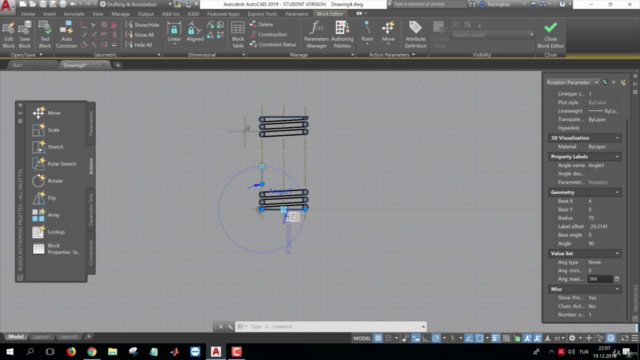Toggle ortho mode in status bar
This screenshot has width=640, height=360.
click(x=426, y=338)
